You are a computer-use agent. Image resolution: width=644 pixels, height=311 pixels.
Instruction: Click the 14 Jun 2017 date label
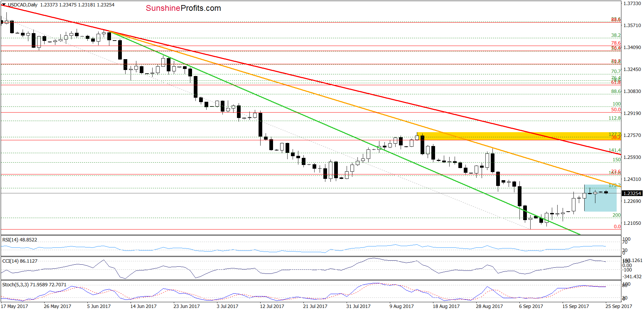point(143,306)
